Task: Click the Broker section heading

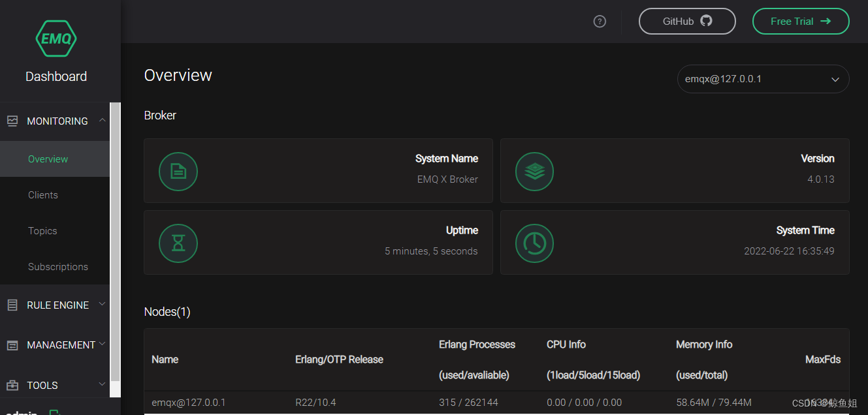Action: pyautogui.click(x=160, y=115)
